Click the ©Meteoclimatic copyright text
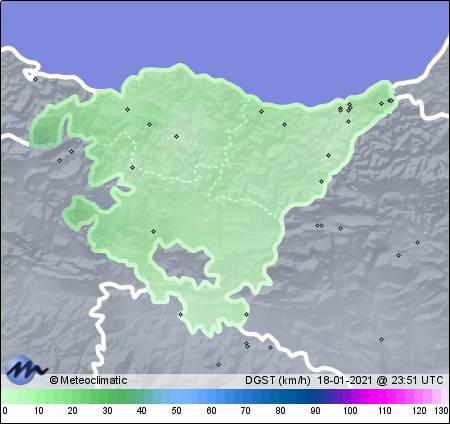This screenshot has height=424, width=450. (88, 380)
